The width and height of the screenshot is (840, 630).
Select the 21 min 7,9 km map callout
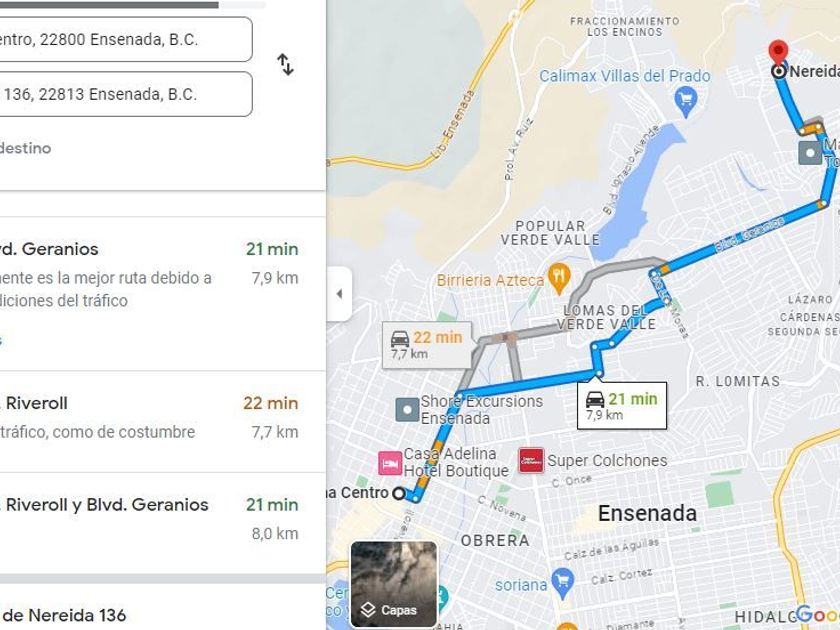click(x=621, y=406)
